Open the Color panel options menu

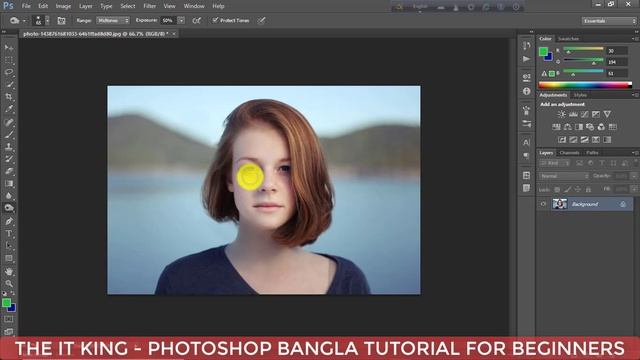coord(634,39)
